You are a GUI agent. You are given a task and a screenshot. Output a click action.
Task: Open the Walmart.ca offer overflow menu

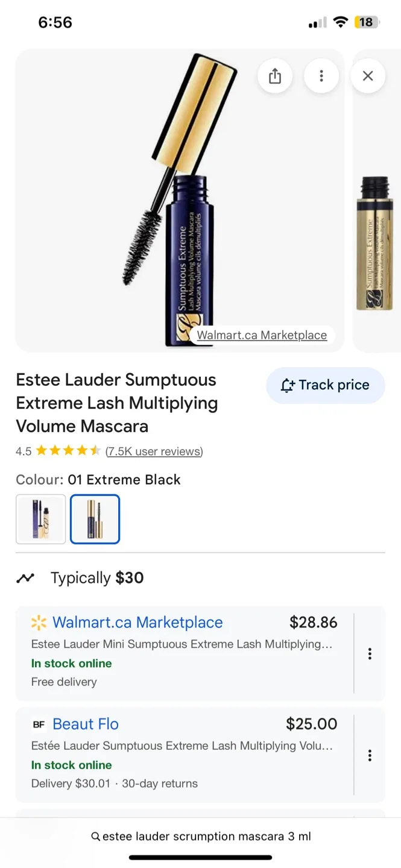click(369, 653)
